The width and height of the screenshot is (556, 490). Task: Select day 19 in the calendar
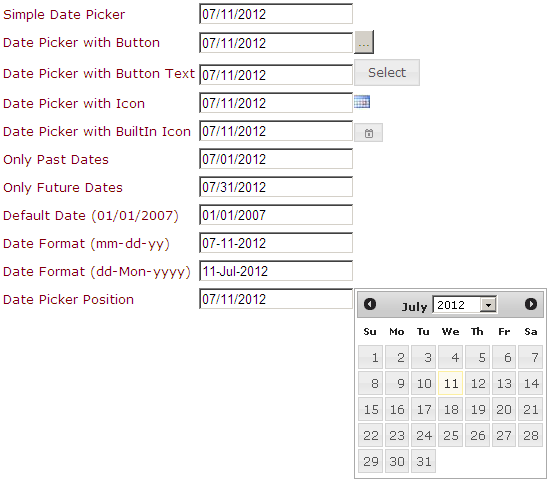(x=477, y=409)
